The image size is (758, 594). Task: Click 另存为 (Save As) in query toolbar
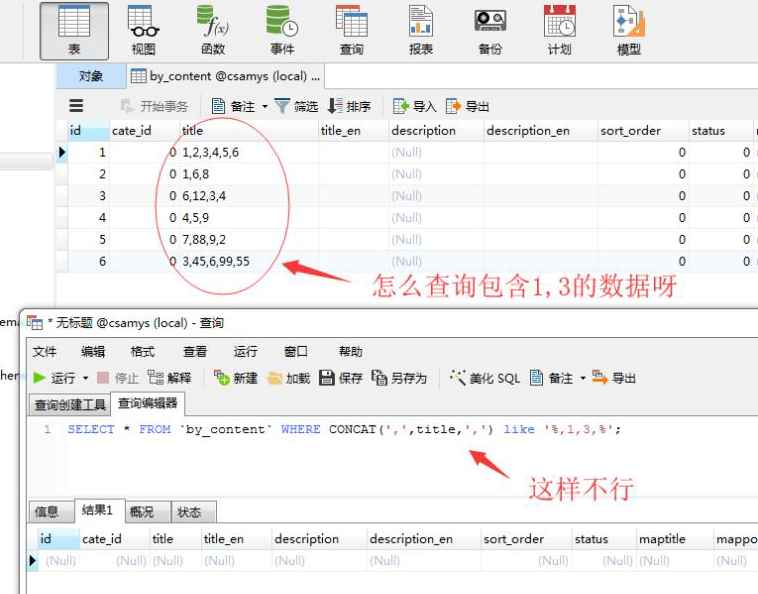coord(399,377)
